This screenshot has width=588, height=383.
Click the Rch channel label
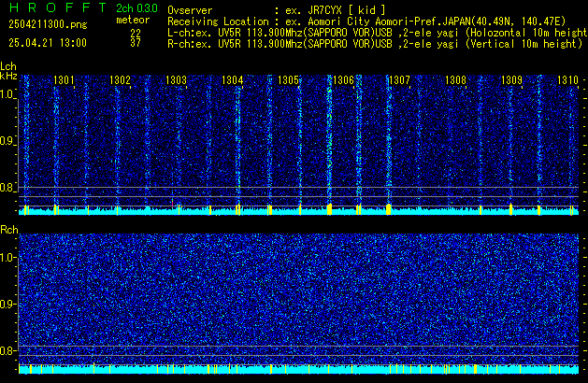click(x=9, y=230)
